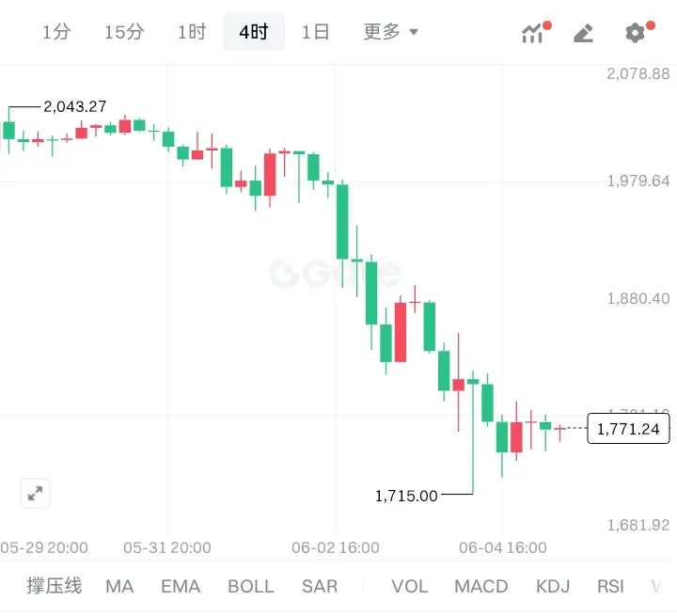Toggle the 撑压线 indicator
Screen dimensions: 677x616
tap(55, 586)
